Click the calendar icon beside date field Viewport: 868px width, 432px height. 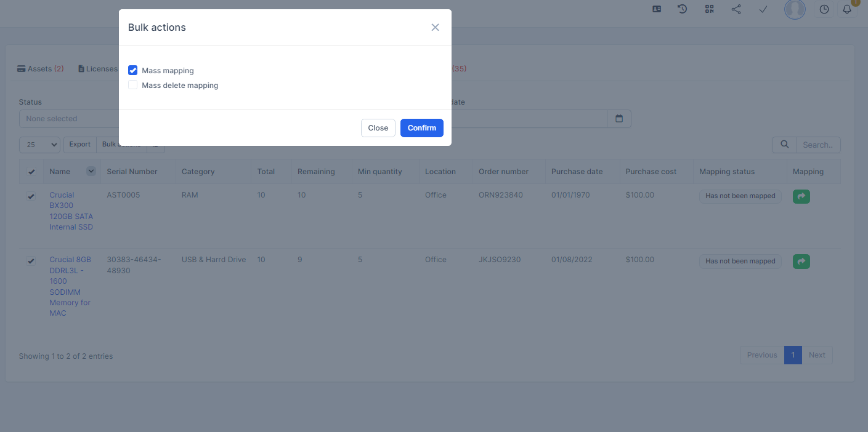pos(619,119)
